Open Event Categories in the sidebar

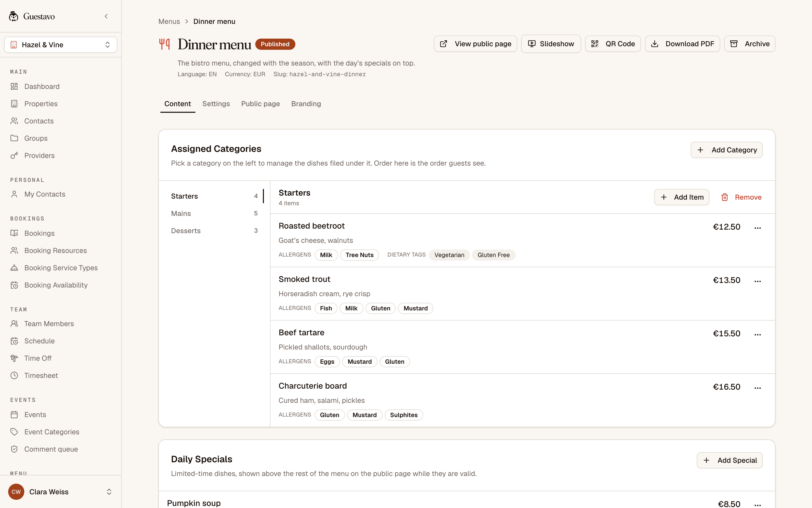coord(60,432)
